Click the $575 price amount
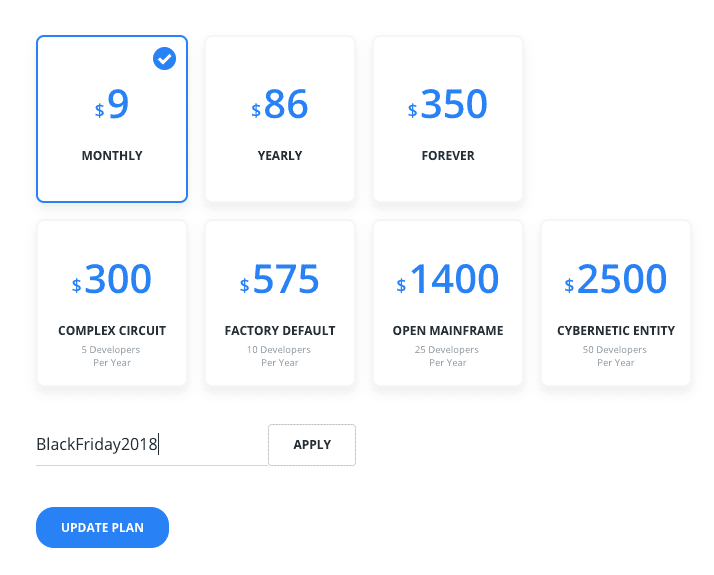This screenshot has height=575, width=714. (x=281, y=280)
